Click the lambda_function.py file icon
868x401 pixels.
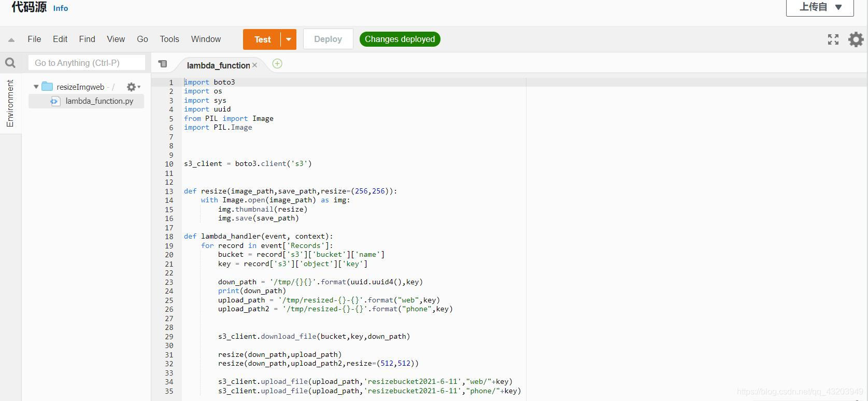point(54,101)
